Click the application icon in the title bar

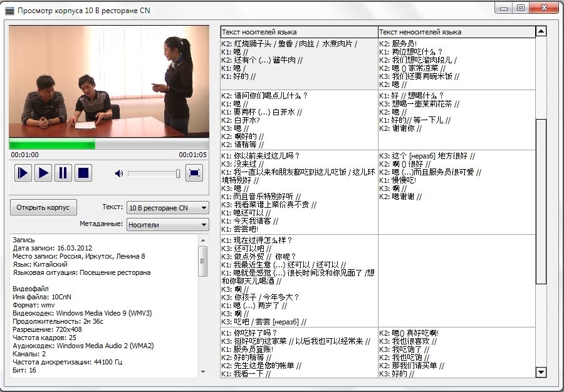pos(9,11)
